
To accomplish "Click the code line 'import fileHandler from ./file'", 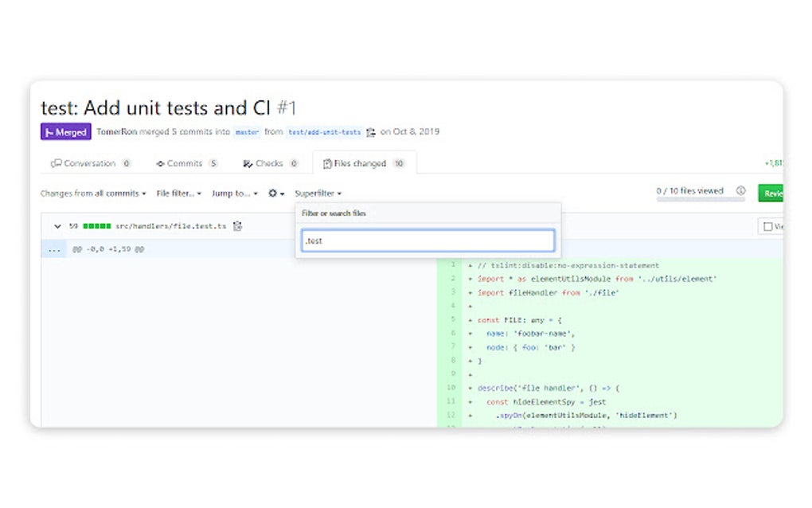I will [x=548, y=292].
